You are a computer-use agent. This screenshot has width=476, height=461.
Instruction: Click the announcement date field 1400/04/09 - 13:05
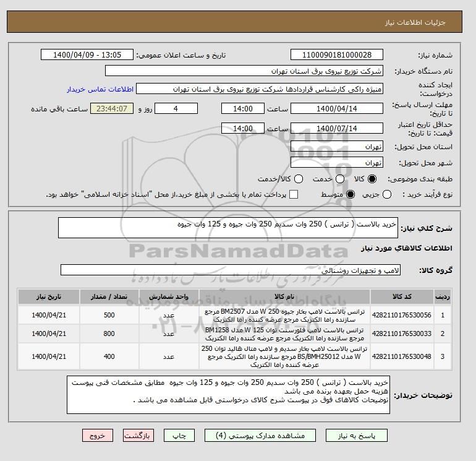point(87,54)
